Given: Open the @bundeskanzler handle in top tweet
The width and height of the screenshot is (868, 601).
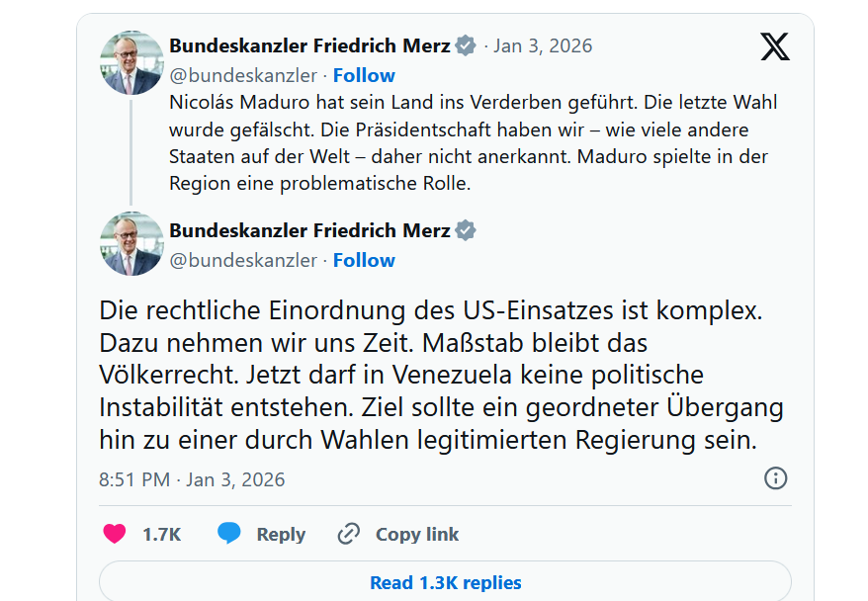Looking at the screenshot, I should point(243,75).
